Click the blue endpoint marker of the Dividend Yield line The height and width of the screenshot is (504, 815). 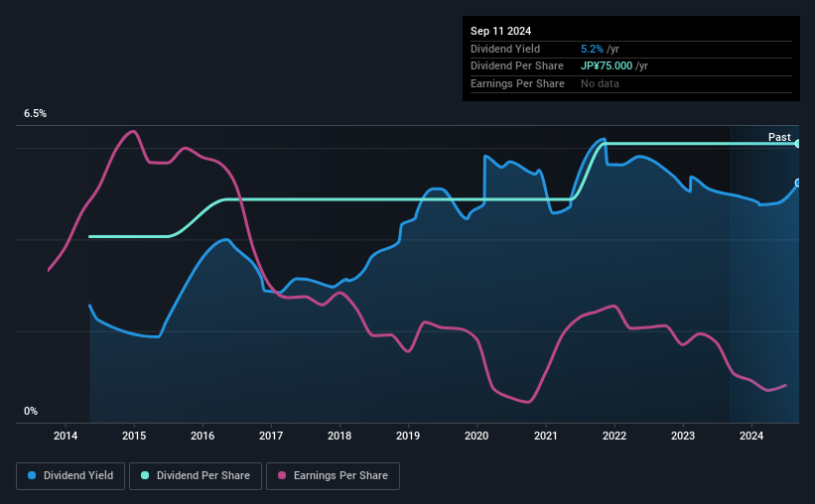(x=798, y=183)
